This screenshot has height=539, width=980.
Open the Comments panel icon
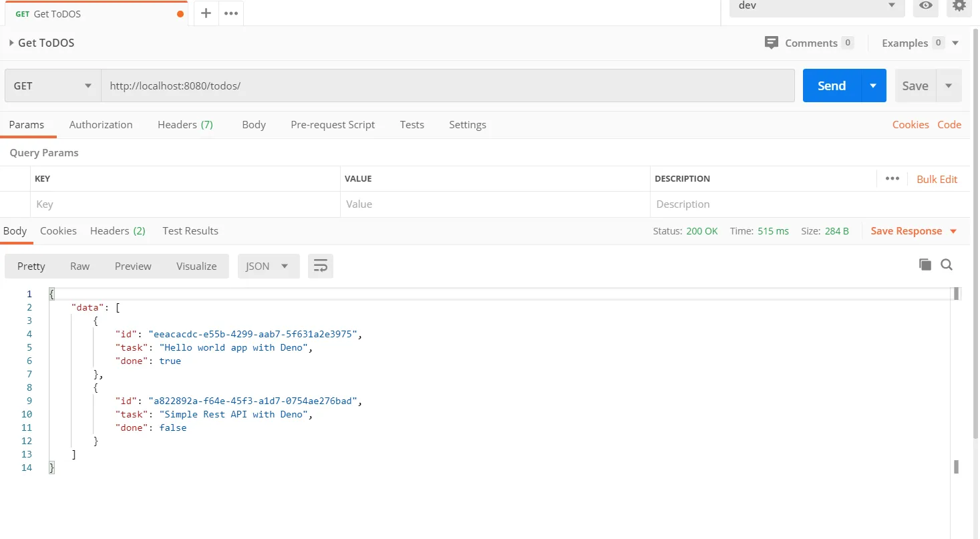point(772,42)
